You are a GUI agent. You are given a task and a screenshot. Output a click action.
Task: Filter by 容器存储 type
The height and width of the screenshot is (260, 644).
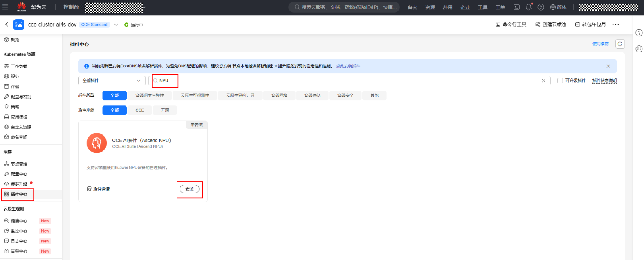(x=312, y=95)
